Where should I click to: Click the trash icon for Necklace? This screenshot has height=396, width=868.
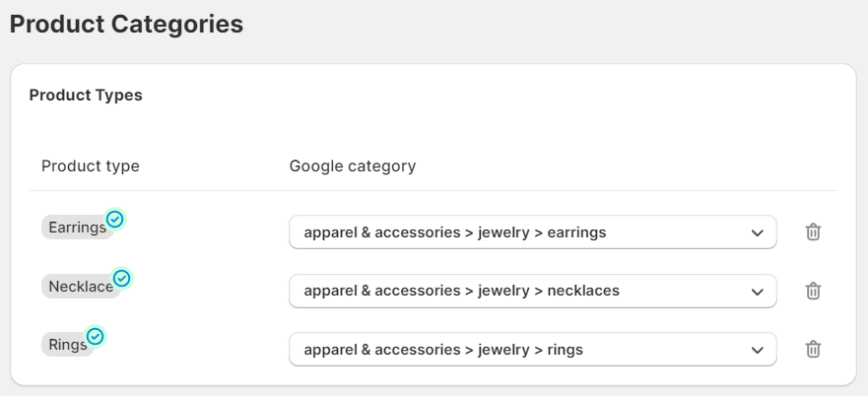coord(813,291)
